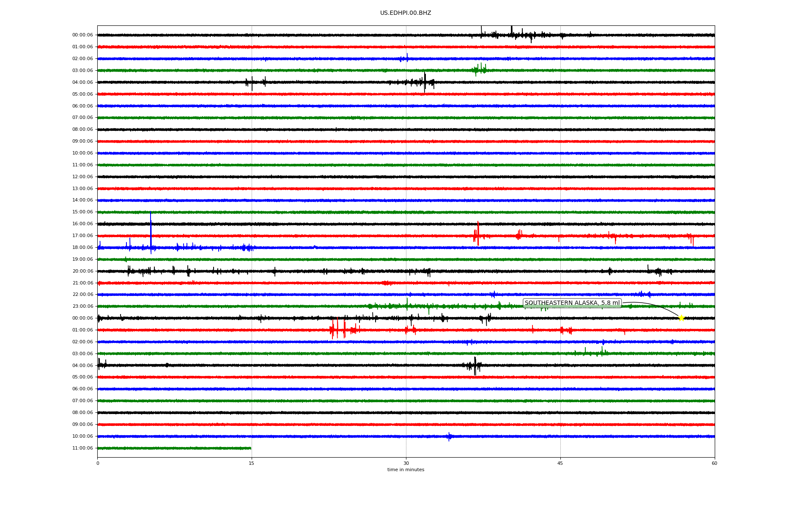The height and width of the screenshot is (508, 812).
Task: Click the 12:00:06 time label
Action: pos(82,177)
